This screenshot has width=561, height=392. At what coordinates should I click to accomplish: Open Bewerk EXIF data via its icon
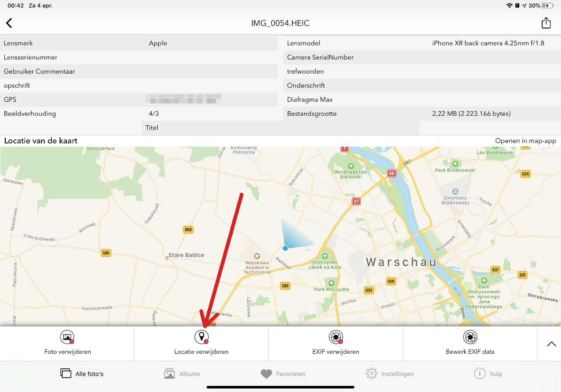(470, 338)
